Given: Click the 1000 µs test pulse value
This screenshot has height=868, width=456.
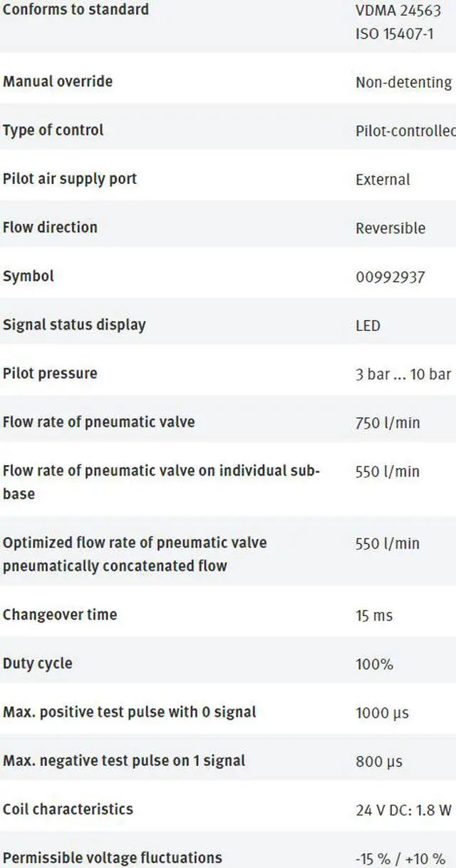Looking at the screenshot, I should coord(382,713).
